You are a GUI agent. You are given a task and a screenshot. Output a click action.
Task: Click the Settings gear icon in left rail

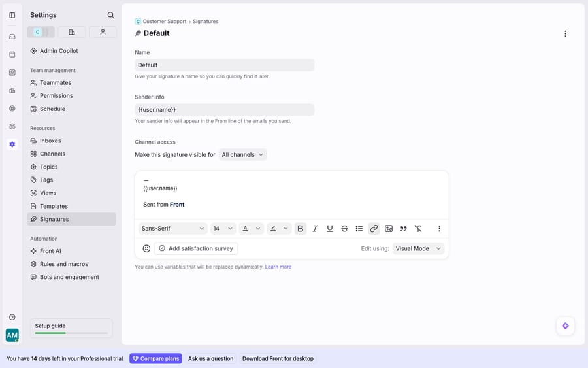pyautogui.click(x=12, y=144)
